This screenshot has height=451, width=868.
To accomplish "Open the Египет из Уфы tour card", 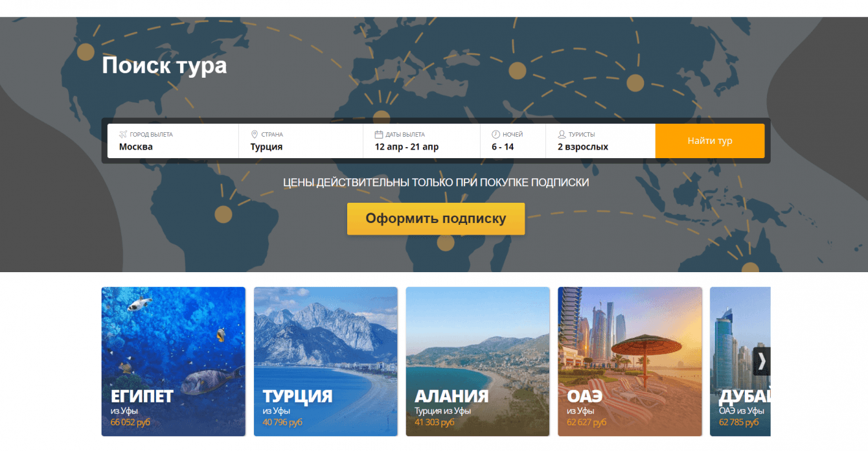I will pos(174,362).
